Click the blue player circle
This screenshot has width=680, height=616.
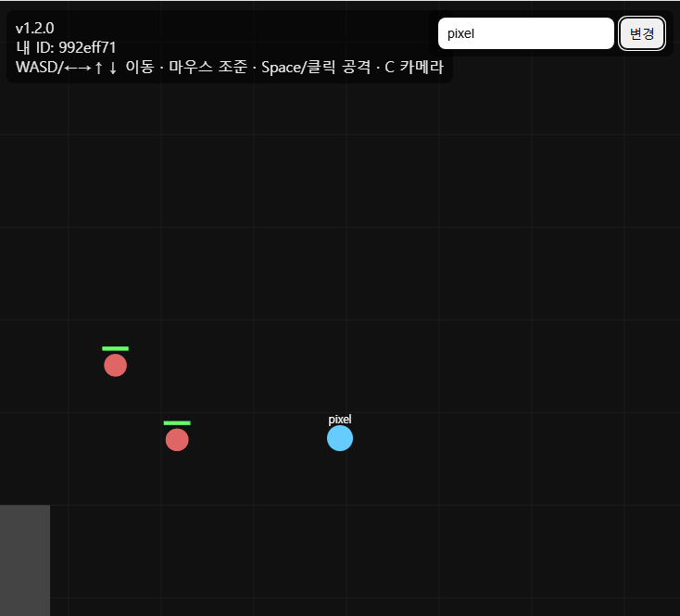click(x=340, y=438)
